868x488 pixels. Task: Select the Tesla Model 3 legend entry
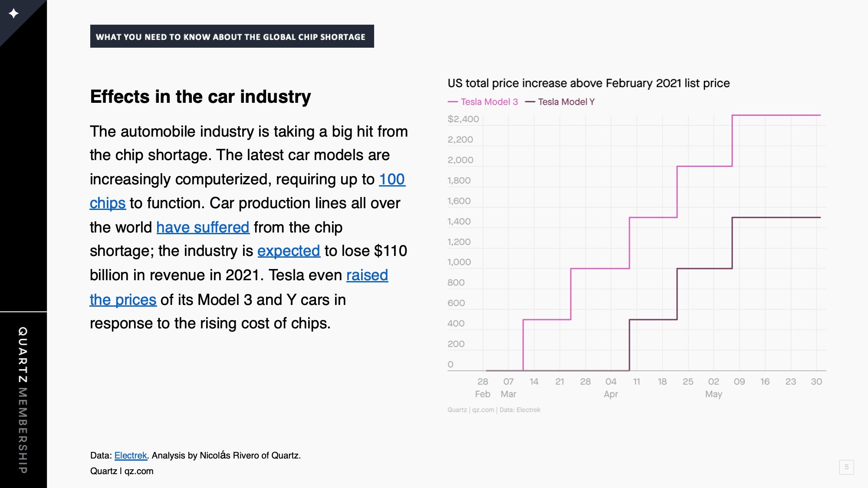(x=483, y=102)
